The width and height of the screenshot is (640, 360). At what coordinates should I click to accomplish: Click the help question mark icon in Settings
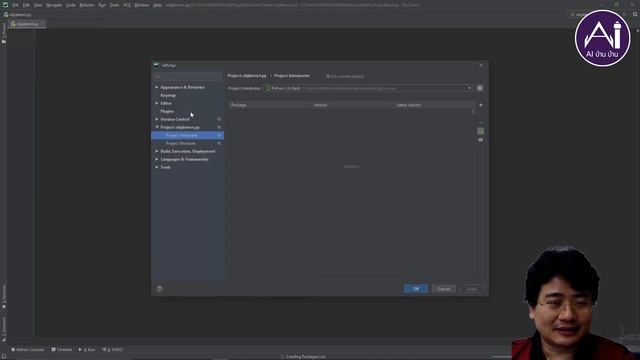[159, 289]
